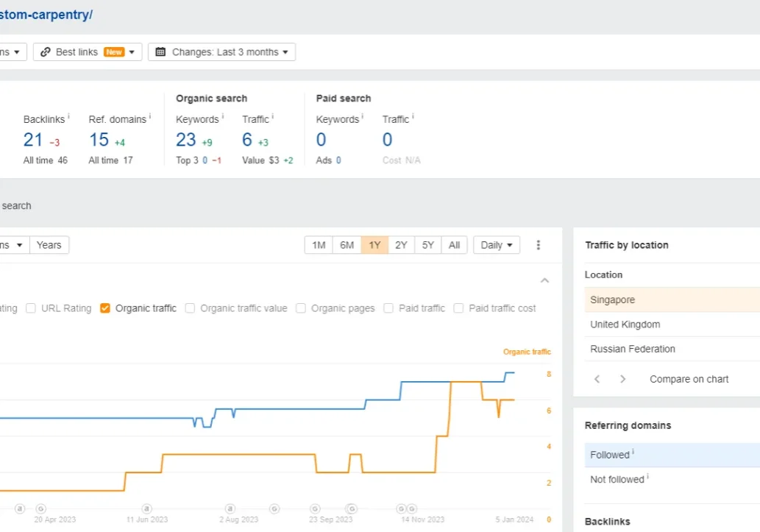The height and width of the screenshot is (532, 760).
Task: Enable the URL Rating checkbox
Action: tap(31, 308)
